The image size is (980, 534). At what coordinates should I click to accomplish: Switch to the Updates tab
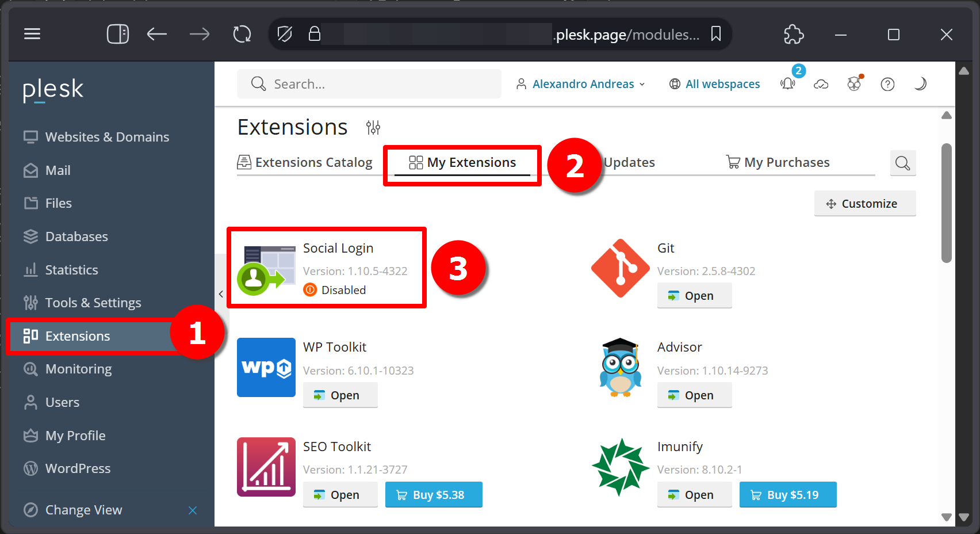[x=629, y=163]
